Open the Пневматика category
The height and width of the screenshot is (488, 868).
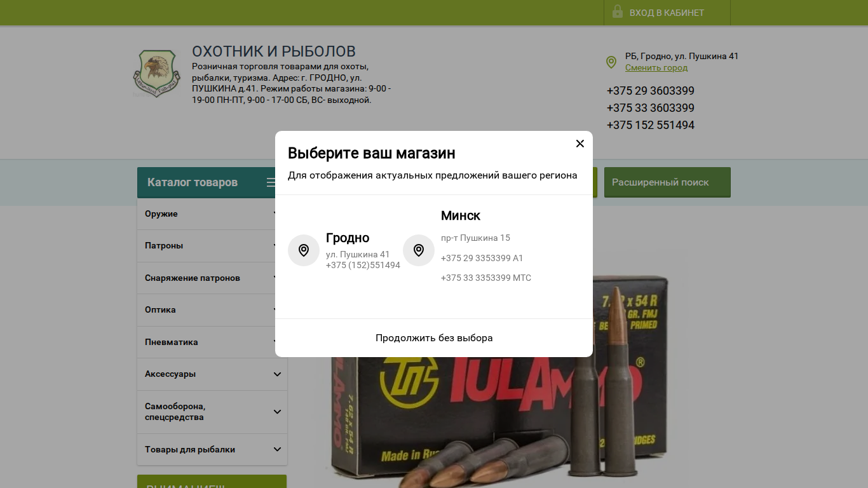[x=212, y=342]
